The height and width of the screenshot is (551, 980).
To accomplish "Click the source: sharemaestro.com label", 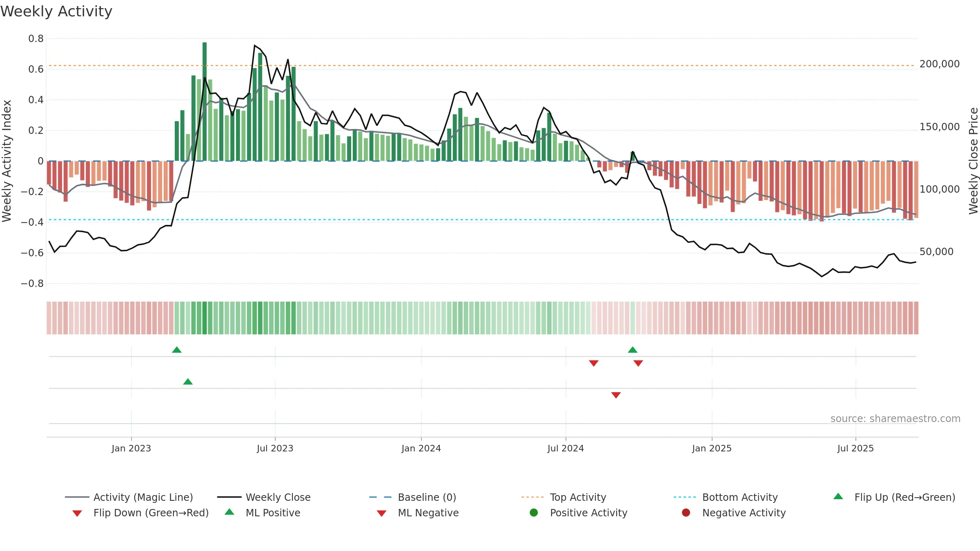I will click(x=895, y=418).
